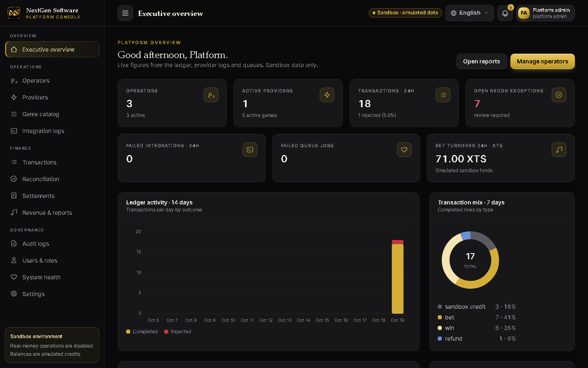Screen dimensions: 588x368
Task: Click the Open reports button
Action: 481,61
